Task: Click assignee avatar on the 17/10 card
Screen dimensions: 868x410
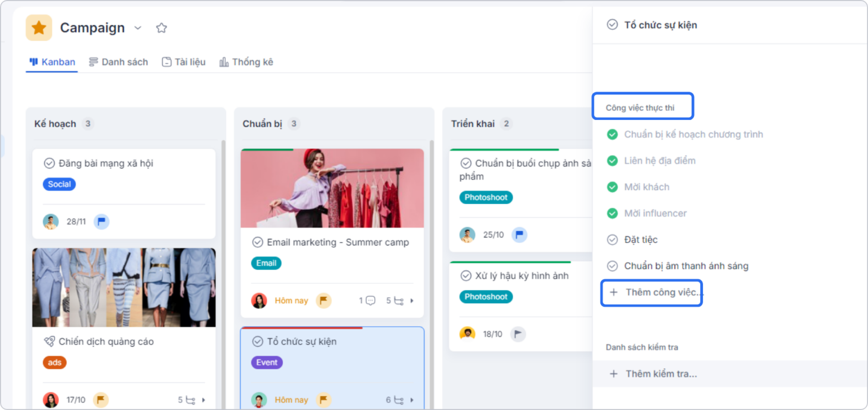Action: pyautogui.click(x=51, y=400)
